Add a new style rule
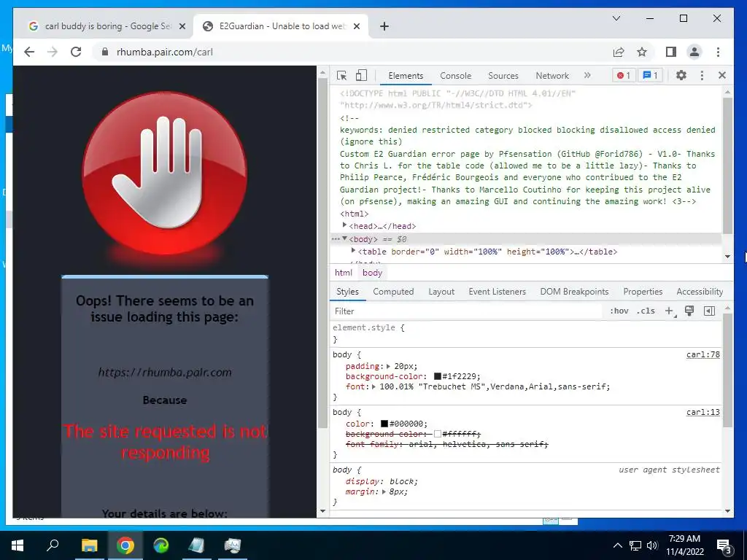This screenshot has height=560, width=747. pyautogui.click(x=670, y=311)
